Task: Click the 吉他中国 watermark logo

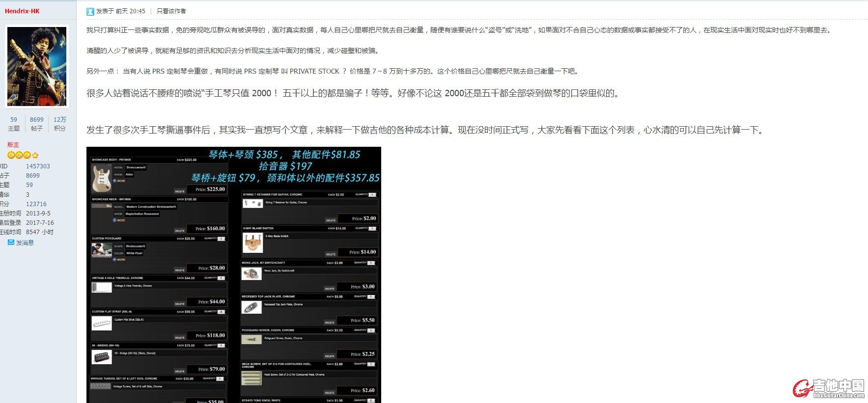Action: (x=829, y=388)
